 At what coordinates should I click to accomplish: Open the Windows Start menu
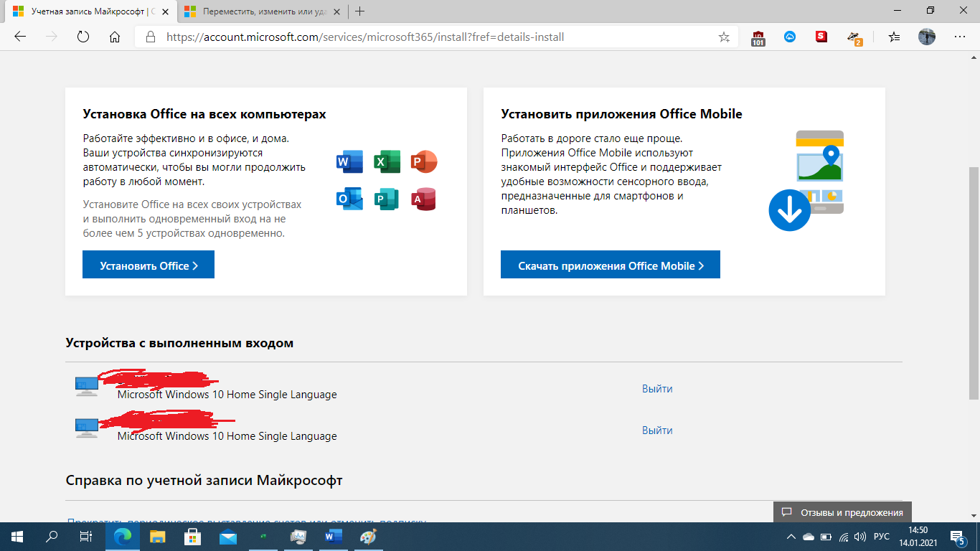click(x=17, y=537)
